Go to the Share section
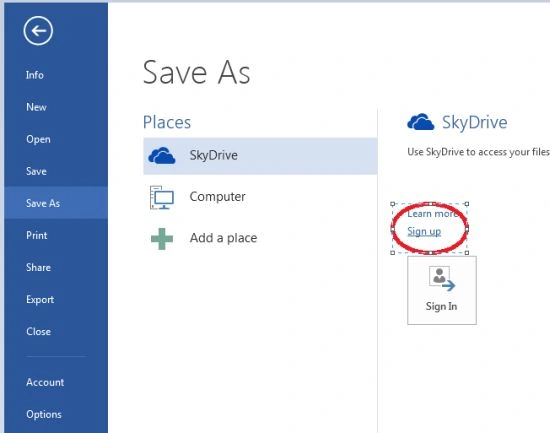 (38, 267)
